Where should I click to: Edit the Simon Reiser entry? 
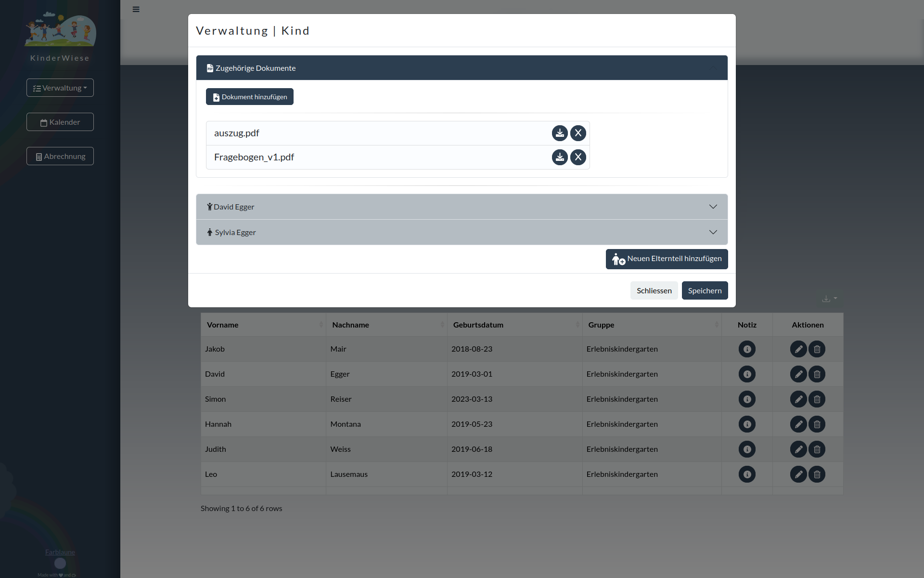pyautogui.click(x=798, y=399)
